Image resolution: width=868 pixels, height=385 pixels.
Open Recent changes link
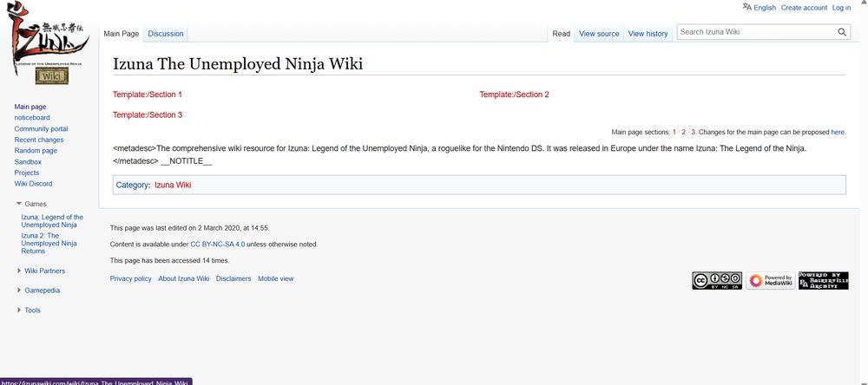(x=39, y=140)
